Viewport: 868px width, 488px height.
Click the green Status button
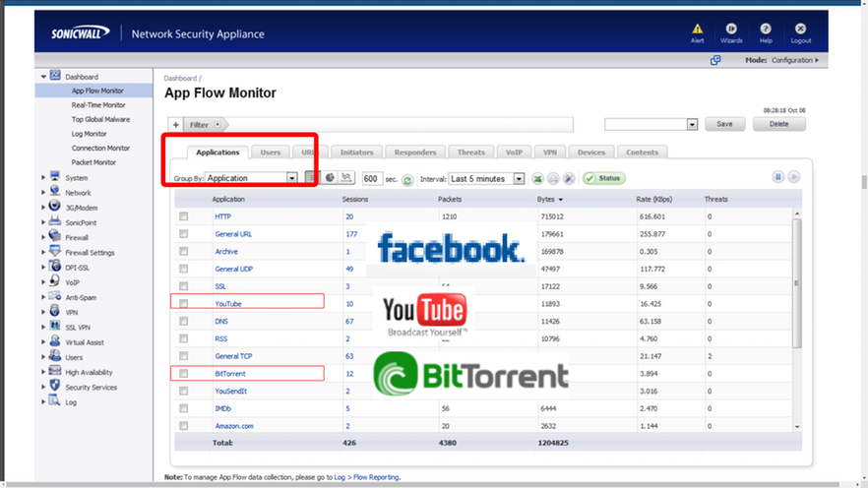(x=604, y=178)
